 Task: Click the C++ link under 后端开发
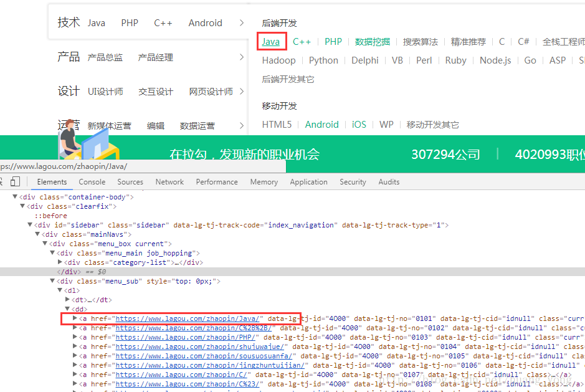(302, 41)
